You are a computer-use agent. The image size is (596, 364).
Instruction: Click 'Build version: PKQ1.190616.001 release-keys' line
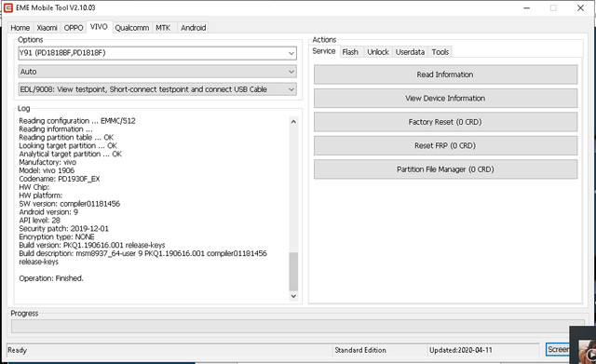click(92, 245)
